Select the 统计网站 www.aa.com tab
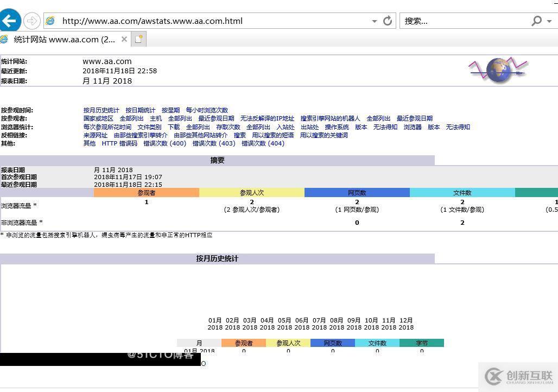Image resolution: width=558 pixels, height=392 pixels. coord(64,39)
